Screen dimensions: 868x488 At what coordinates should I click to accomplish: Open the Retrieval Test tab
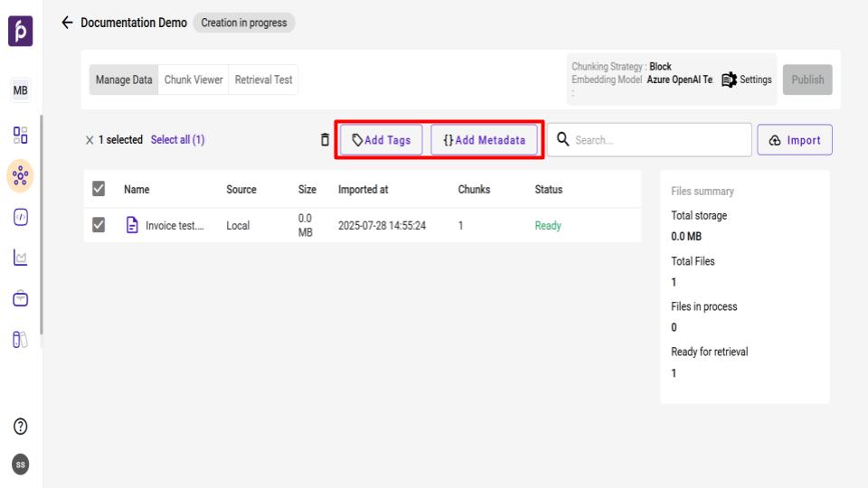[263, 80]
